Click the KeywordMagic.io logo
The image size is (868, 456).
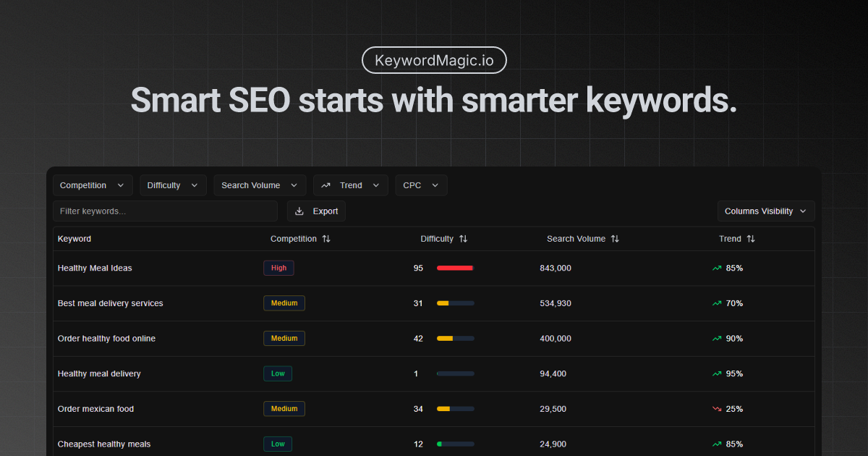434,60
